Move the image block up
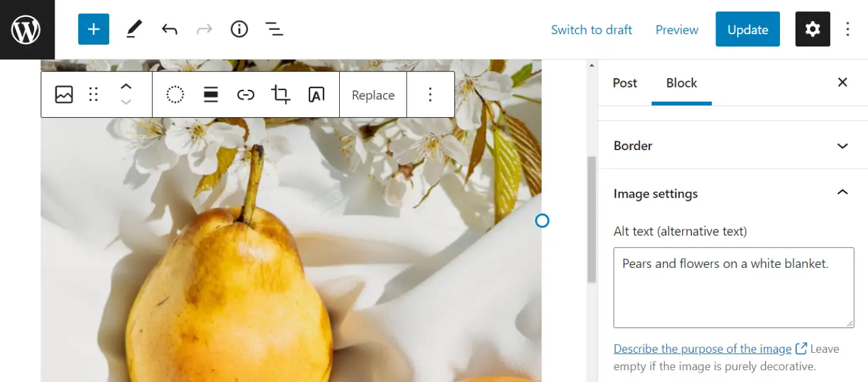Screen dimensions: 868x382 [126, 87]
